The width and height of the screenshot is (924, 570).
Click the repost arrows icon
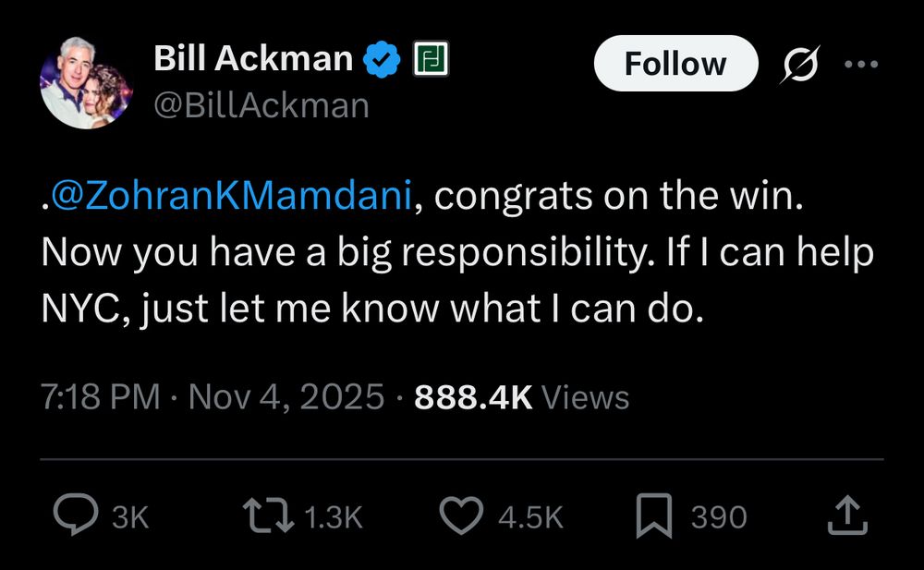coord(265,516)
